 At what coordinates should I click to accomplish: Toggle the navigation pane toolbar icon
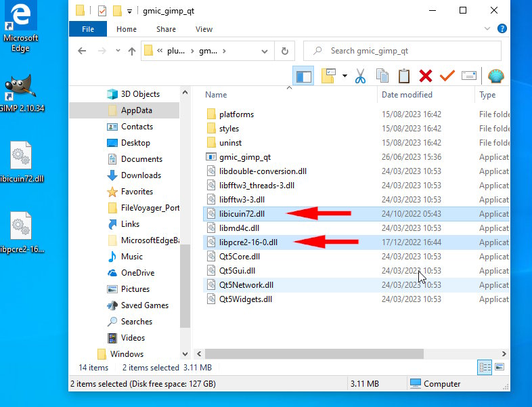pyautogui.click(x=303, y=76)
